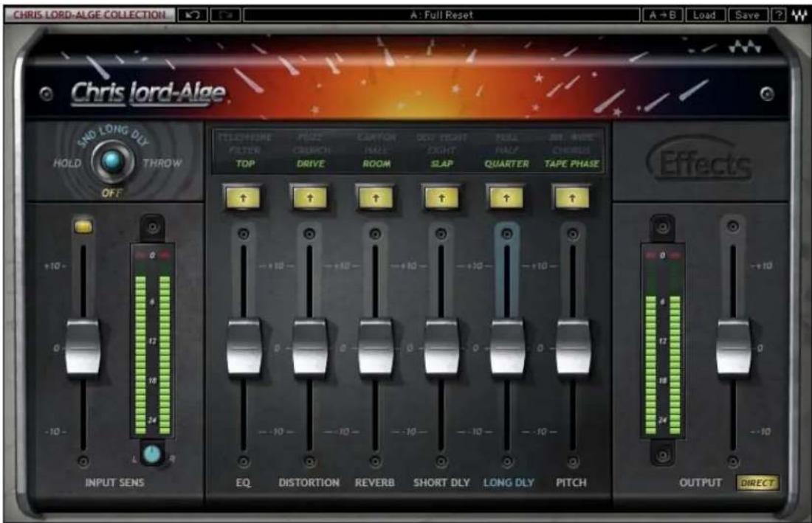812x523 pixels.
Task: Click the SND Long Dly rotary knob
Action: click(x=112, y=161)
